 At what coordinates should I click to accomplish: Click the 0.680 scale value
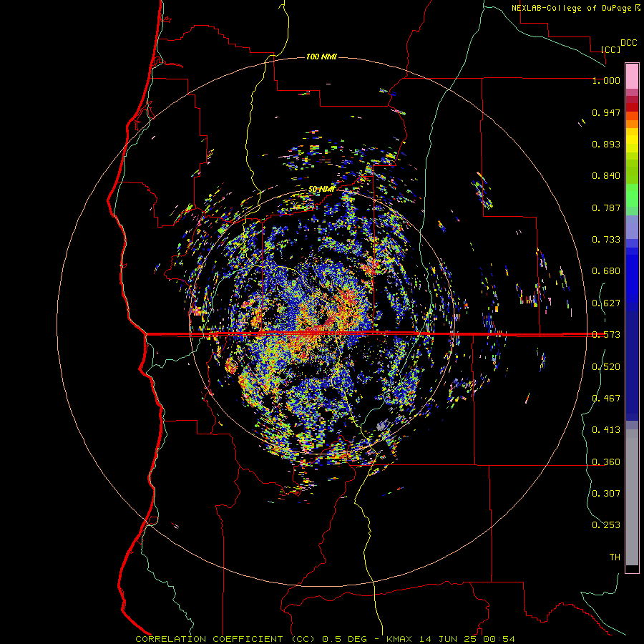606,271
